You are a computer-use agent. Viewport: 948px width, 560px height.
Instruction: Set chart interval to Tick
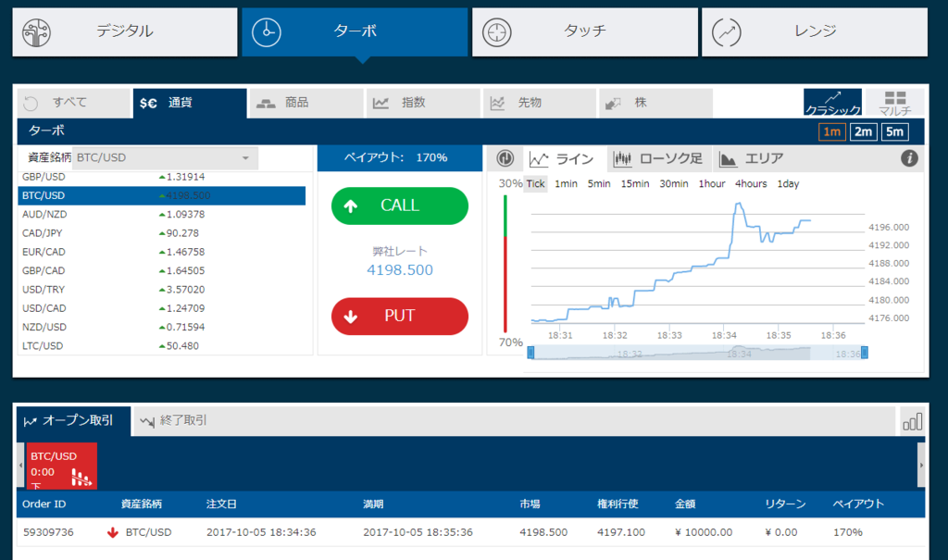[536, 184]
